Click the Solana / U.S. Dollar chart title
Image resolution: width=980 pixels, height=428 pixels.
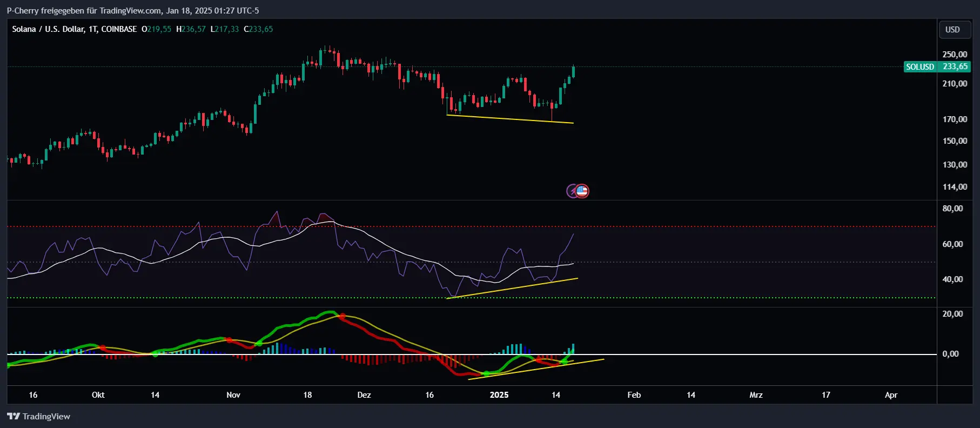point(74,29)
